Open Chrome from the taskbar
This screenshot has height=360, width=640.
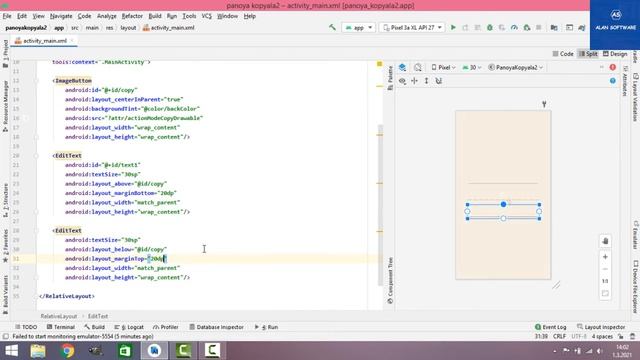coord(67,351)
